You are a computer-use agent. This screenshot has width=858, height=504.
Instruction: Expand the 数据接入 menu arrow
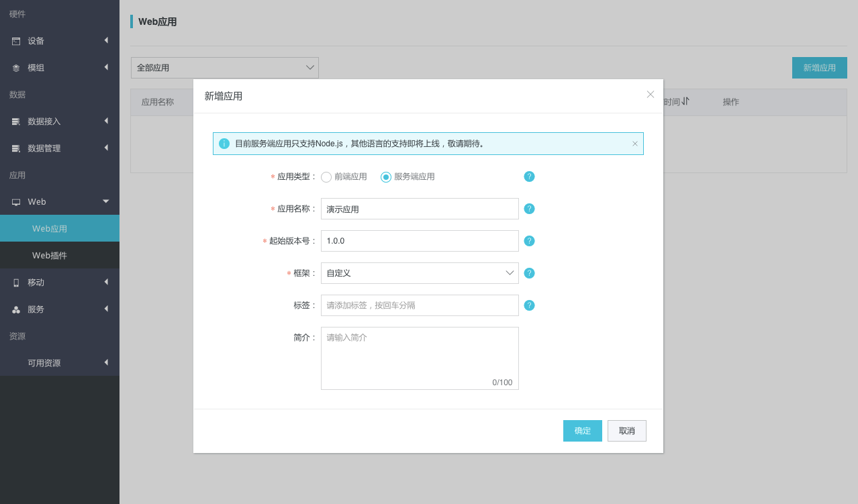pyautogui.click(x=106, y=121)
